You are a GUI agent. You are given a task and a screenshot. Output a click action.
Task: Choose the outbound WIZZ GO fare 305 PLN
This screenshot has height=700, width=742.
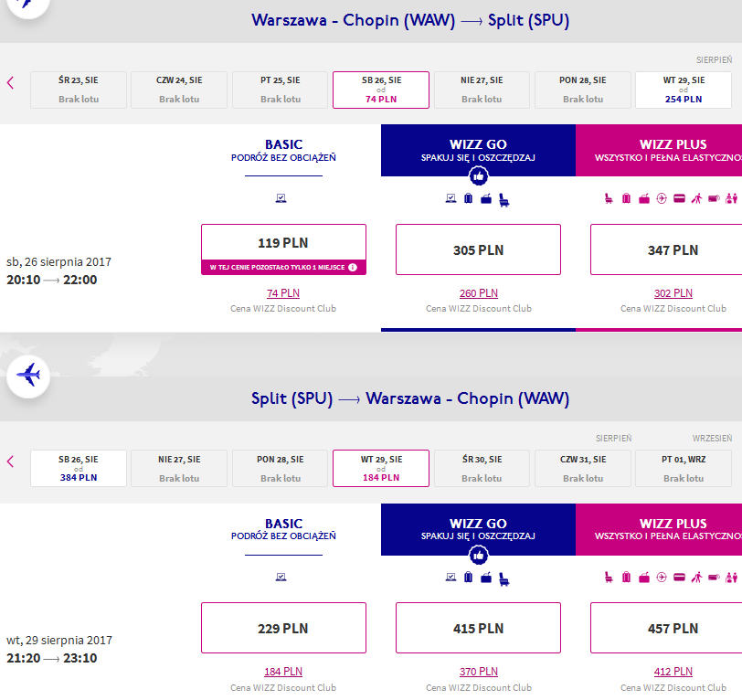479,249
